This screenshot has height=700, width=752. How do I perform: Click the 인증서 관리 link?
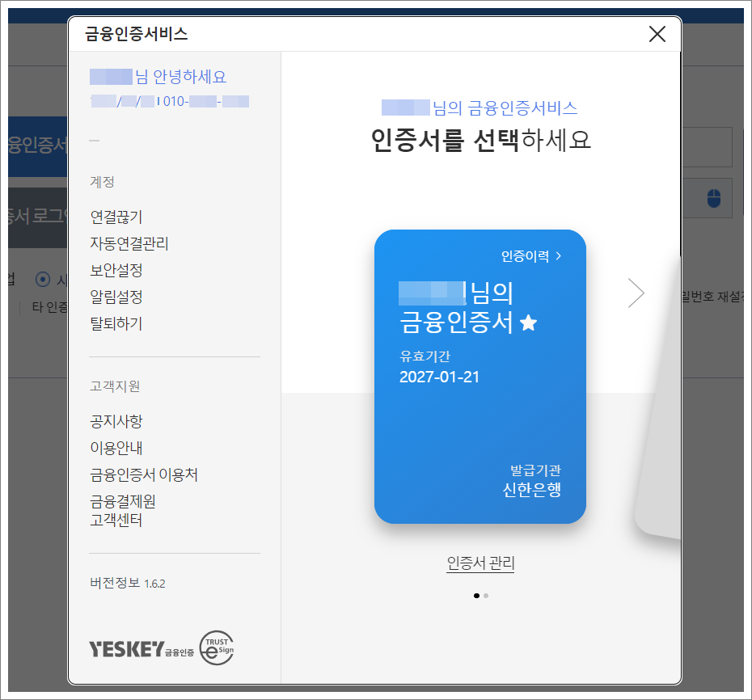pyautogui.click(x=480, y=563)
